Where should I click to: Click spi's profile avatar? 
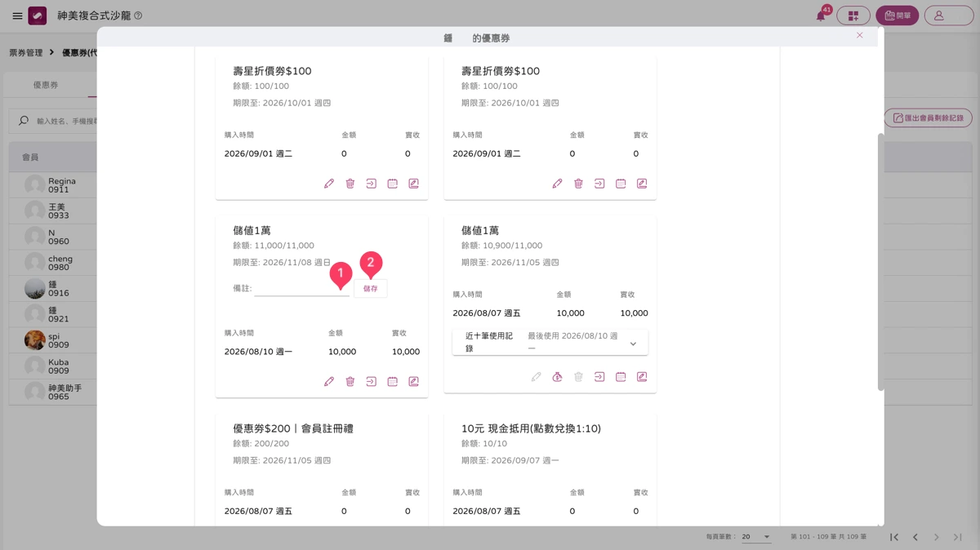click(x=35, y=340)
